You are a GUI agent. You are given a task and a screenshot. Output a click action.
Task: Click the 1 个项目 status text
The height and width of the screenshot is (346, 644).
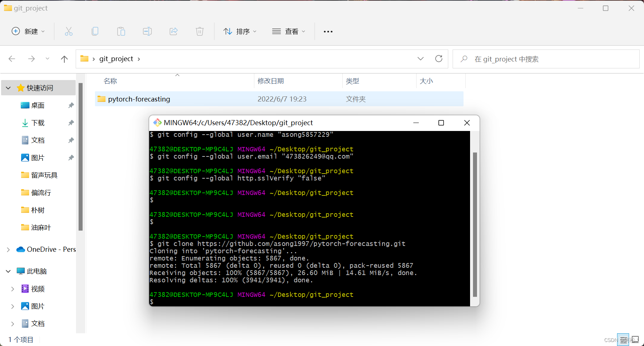pyautogui.click(x=21, y=340)
